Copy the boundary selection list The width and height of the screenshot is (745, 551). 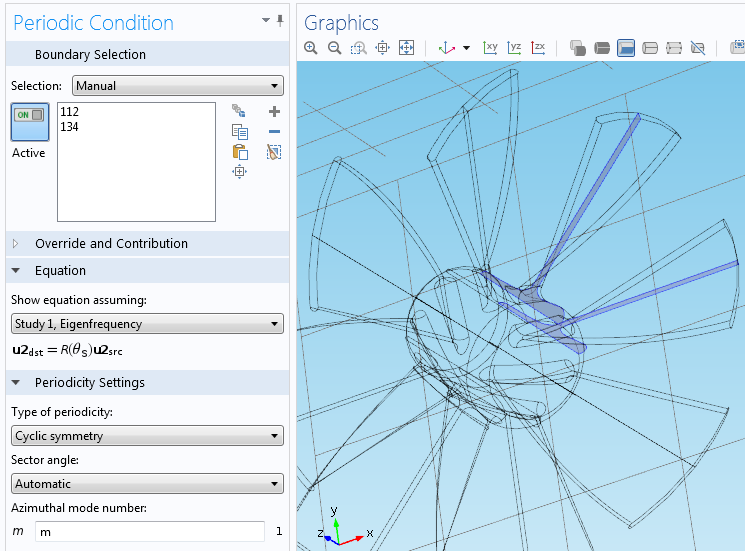point(240,132)
